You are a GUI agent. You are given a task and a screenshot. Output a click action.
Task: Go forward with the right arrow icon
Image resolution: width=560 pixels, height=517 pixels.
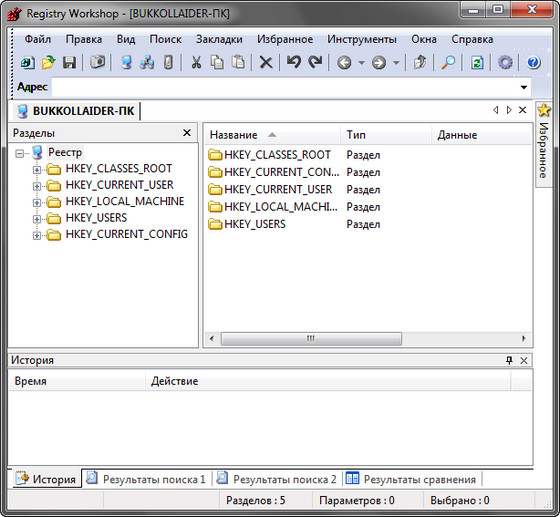coord(379,63)
